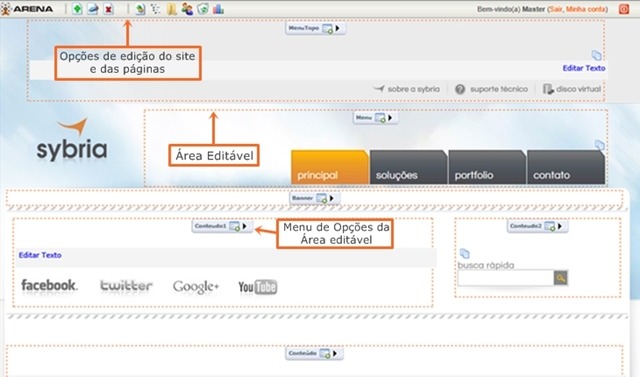Image resolution: width=640 pixels, height=377 pixels.
Task: Expand the Menu area options arrow
Action: [x=390, y=118]
